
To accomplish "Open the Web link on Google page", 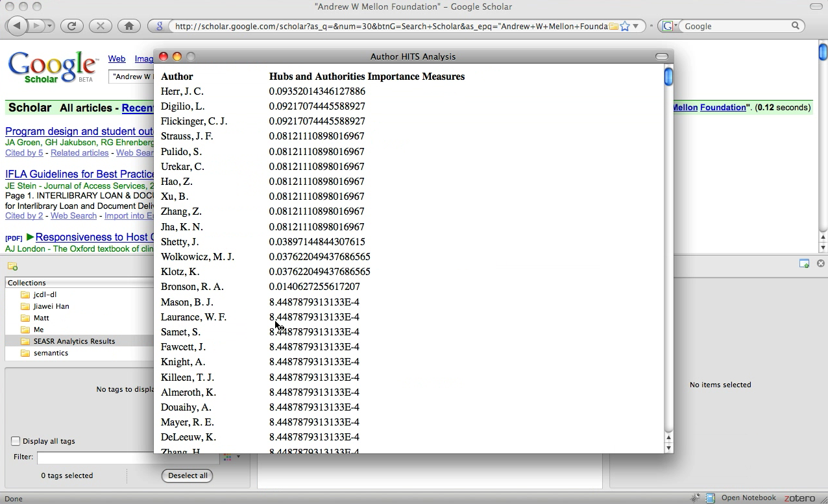I will (x=117, y=59).
